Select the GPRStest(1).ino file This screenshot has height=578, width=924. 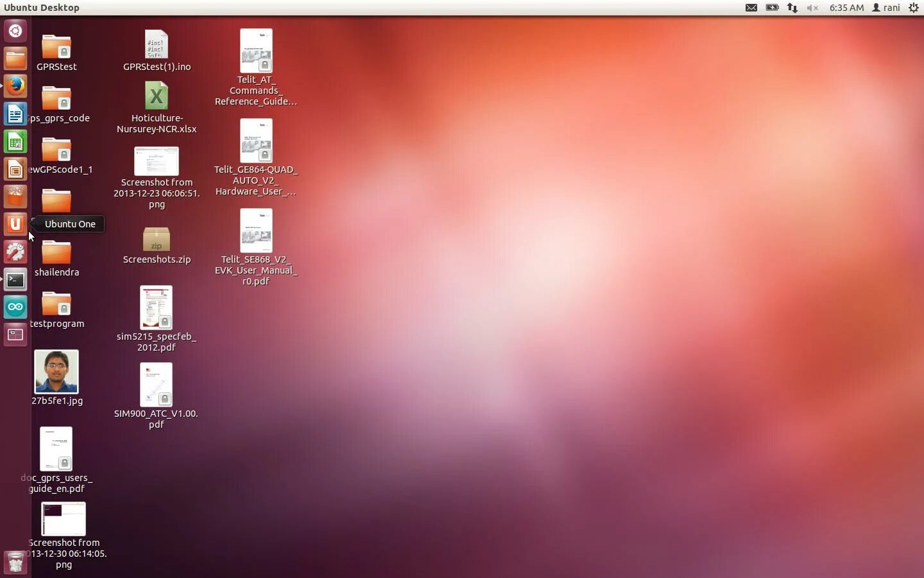tap(157, 50)
